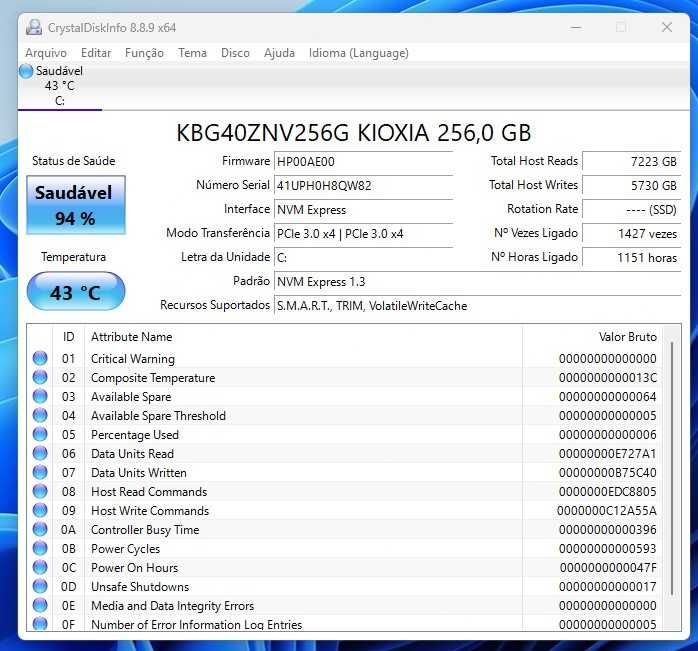The image size is (698, 651).
Task: Click raw value 000000000047F
Action: point(608,568)
